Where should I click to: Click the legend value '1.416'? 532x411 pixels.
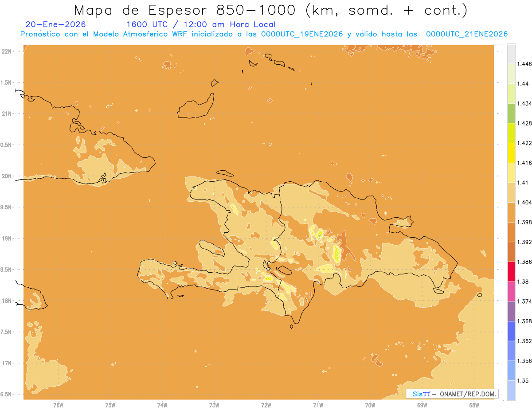point(524,163)
